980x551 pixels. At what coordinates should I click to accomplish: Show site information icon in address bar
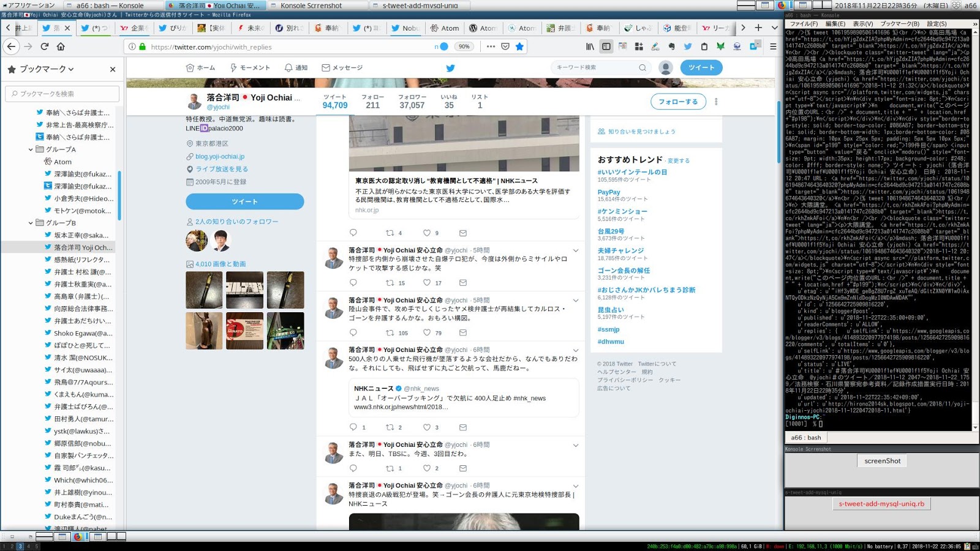(x=132, y=47)
